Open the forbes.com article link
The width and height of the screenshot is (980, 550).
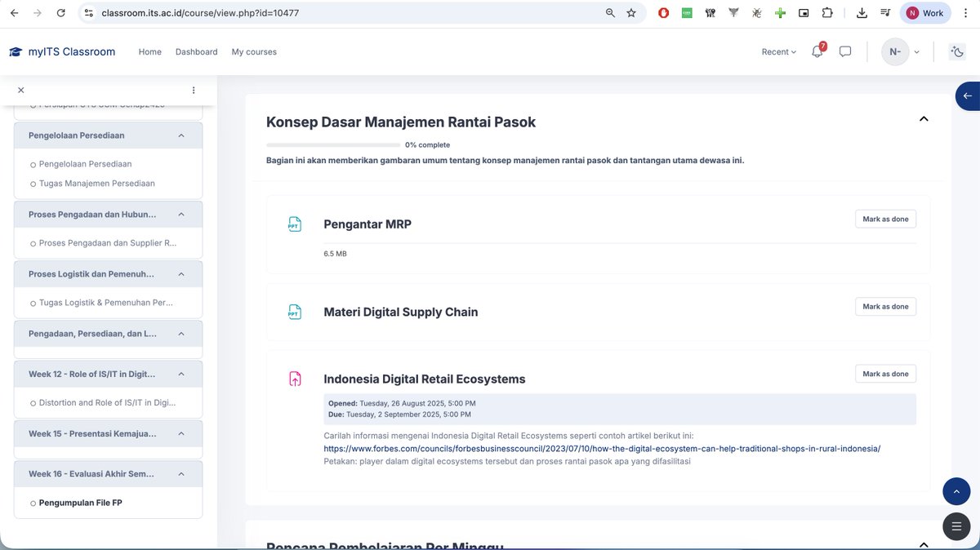click(x=602, y=449)
